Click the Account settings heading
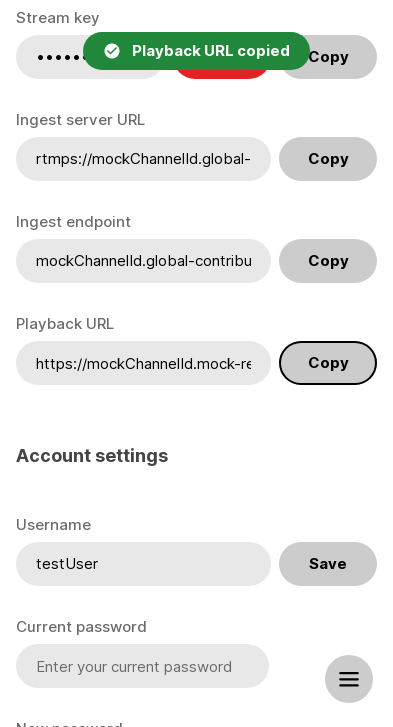The image size is (393, 727). click(92, 456)
